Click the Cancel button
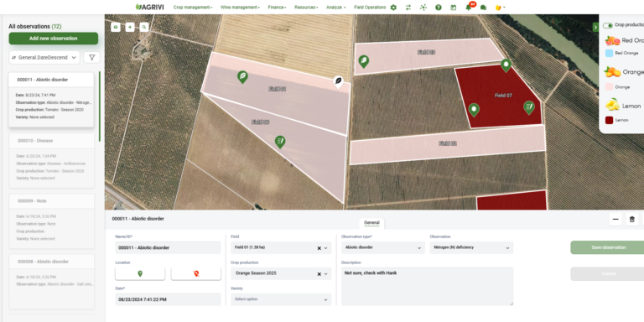Viewport: 644px width, 322px height. pyautogui.click(x=608, y=274)
